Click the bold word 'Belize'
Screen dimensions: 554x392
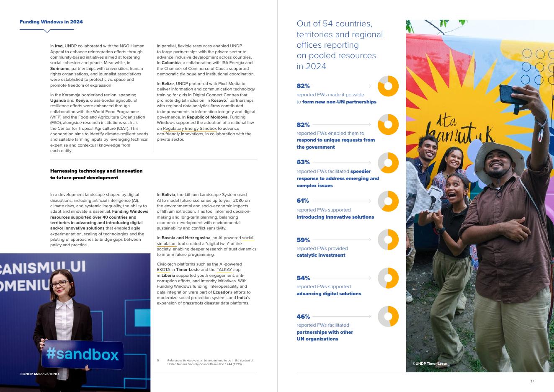(167, 84)
